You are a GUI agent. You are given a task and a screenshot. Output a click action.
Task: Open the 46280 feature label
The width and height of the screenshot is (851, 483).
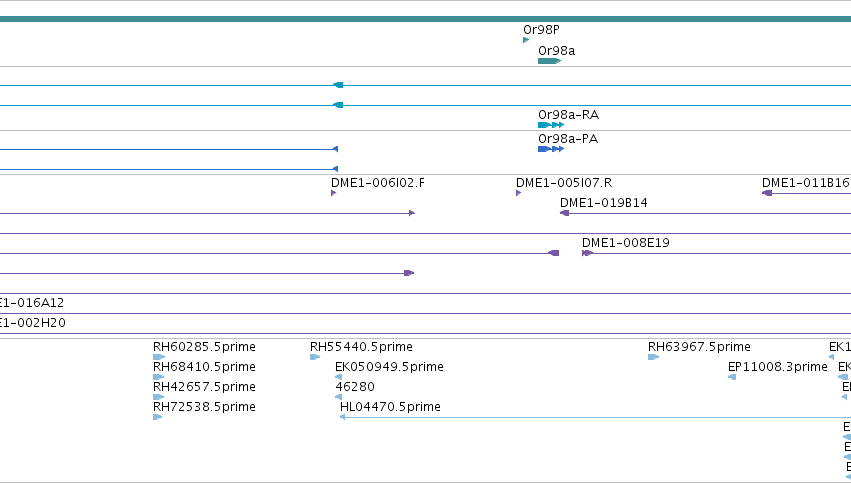pyautogui.click(x=355, y=386)
